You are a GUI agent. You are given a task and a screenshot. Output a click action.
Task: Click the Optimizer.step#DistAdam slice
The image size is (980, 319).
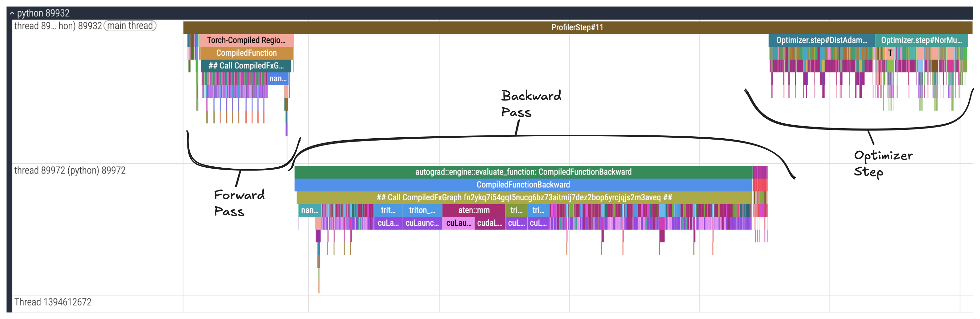point(821,40)
